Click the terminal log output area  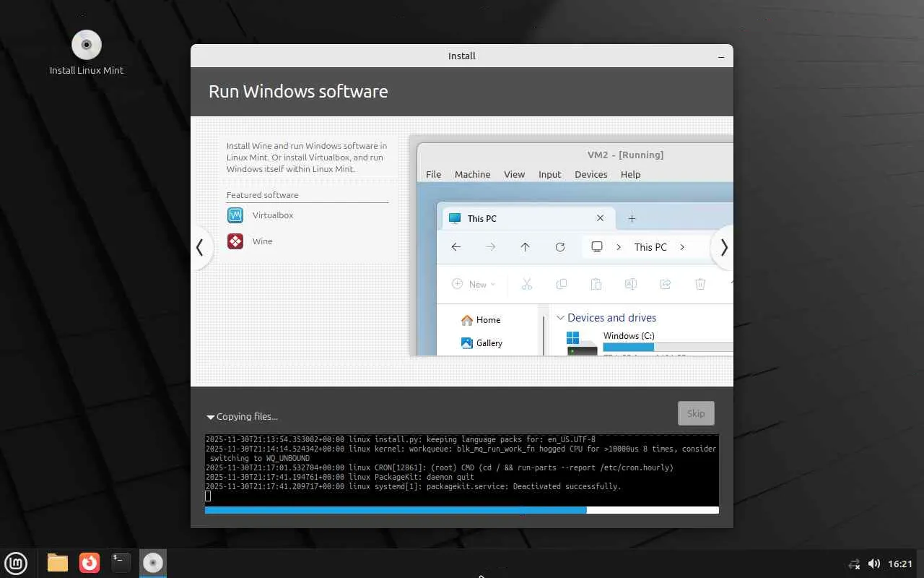click(x=462, y=470)
